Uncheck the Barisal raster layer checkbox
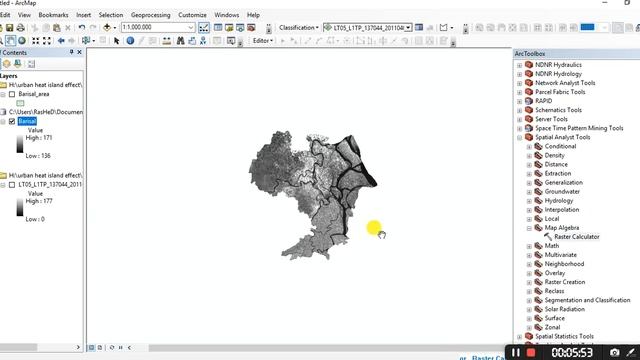Viewport: 640px width, 360px height. coord(12,121)
